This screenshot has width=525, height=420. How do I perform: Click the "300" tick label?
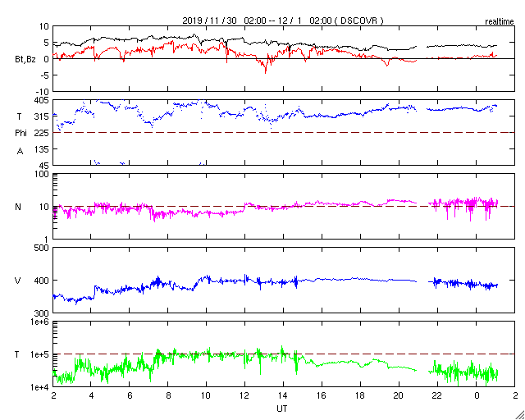pyautogui.click(x=43, y=313)
